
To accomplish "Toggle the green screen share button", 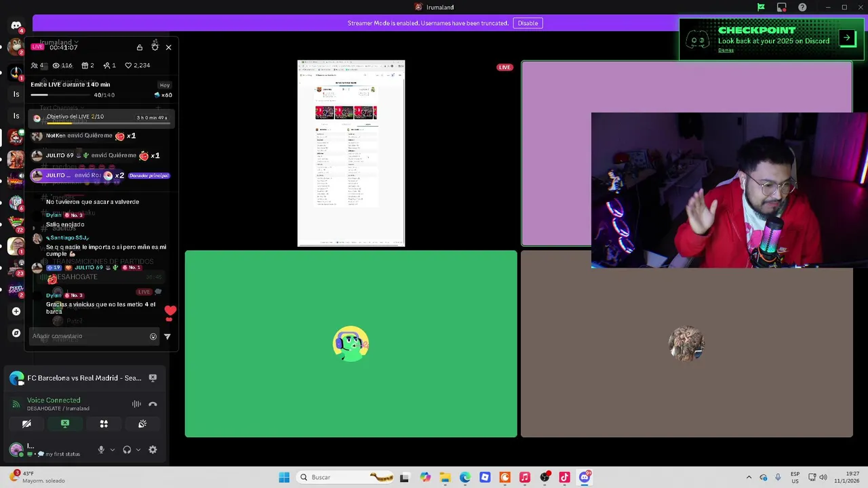I will 65,424.
